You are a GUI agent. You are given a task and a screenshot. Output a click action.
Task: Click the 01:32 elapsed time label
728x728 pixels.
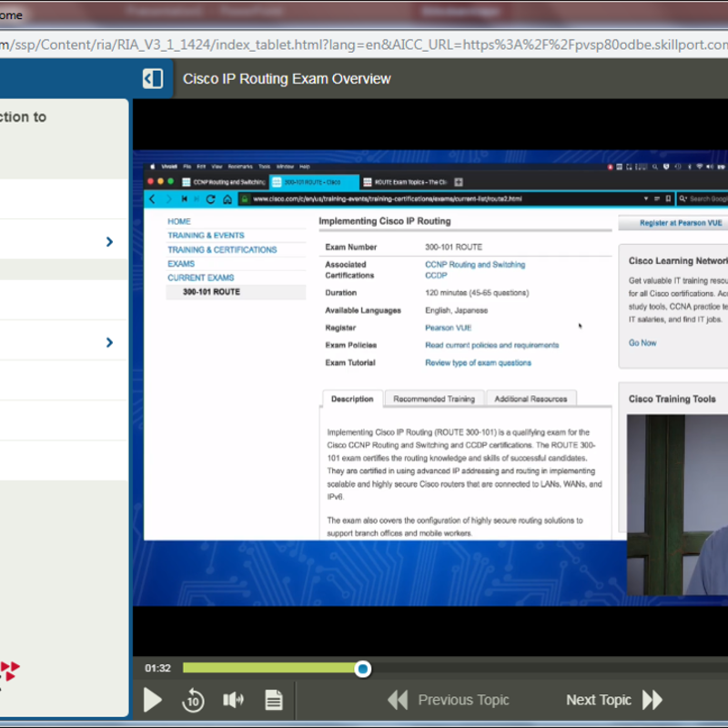pyautogui.click(x=157, y=668)
